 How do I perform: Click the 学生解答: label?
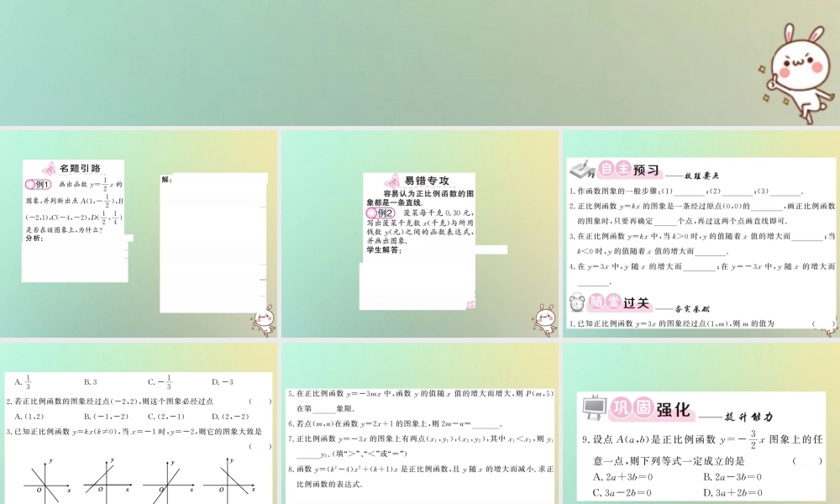point(384,250)
